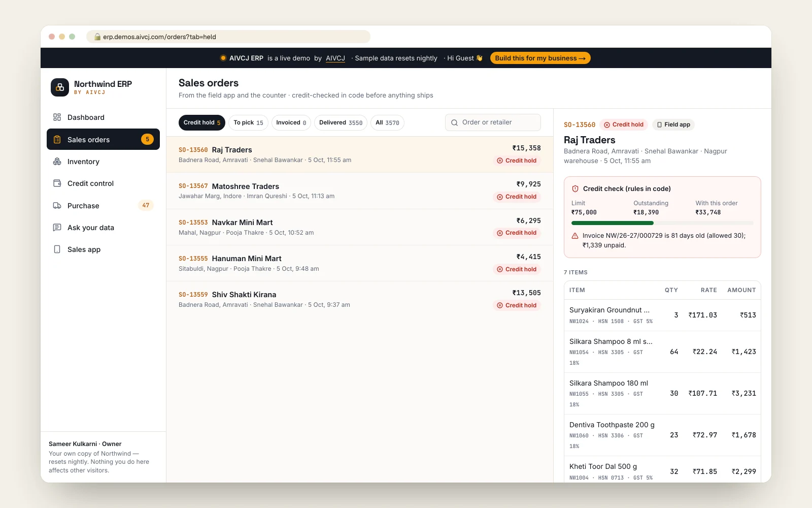This screenshot has height=508, width=812.
Task: Click the Ask your data chat icon
Action: pyautogui.click(x=57, y=228)
